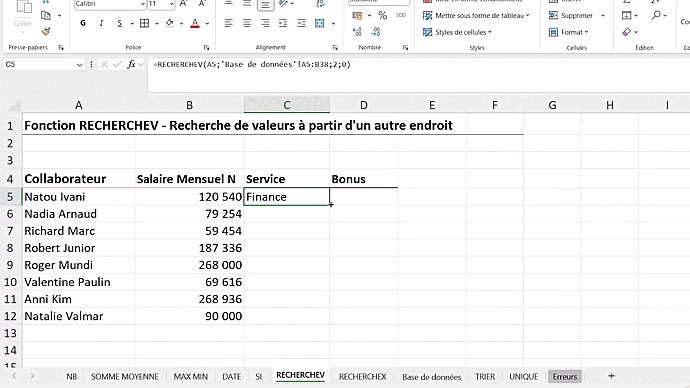The width and height of the screenshot is (690, 388).
Task: Toggle bold (G) formatting
Action: click(83, 23)
